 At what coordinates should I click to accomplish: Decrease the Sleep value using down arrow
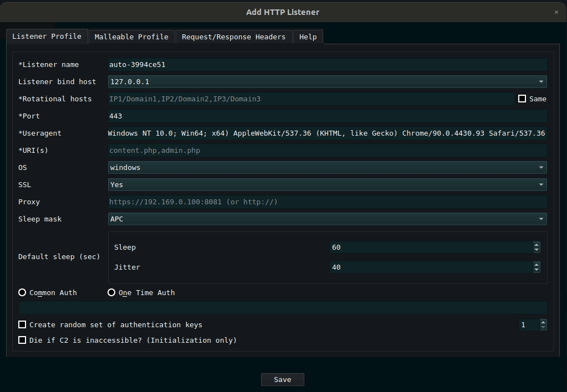pyautogui.click(x=536, y=250)
